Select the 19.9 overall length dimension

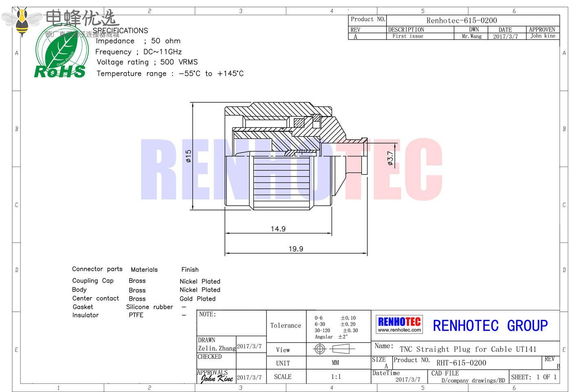point(296,249)
